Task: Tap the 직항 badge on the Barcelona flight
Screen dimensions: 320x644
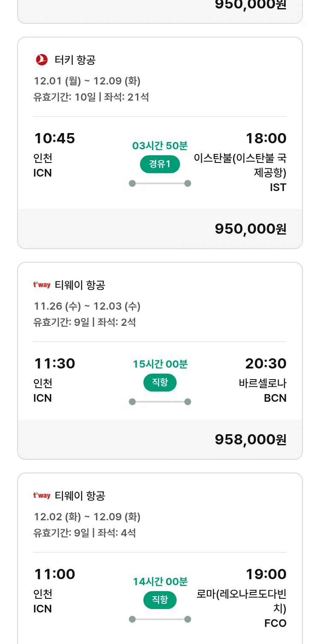Action: [x=160, y=383]
